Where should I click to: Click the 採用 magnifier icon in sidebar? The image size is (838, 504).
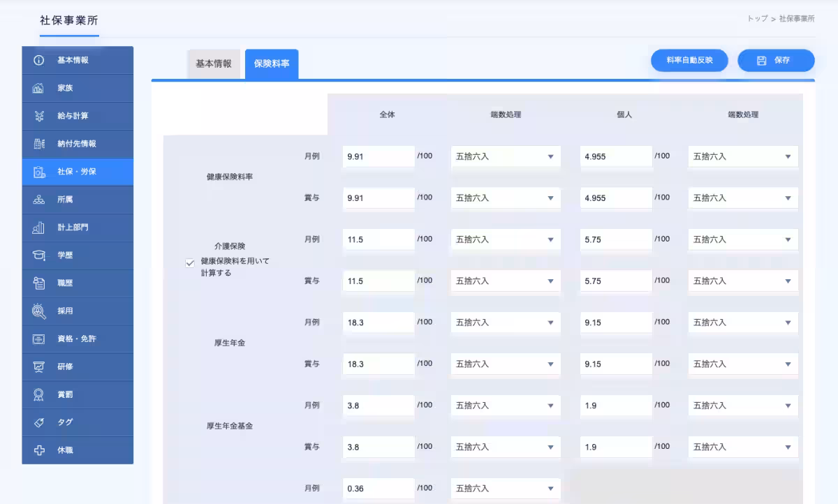pos(38,311)
